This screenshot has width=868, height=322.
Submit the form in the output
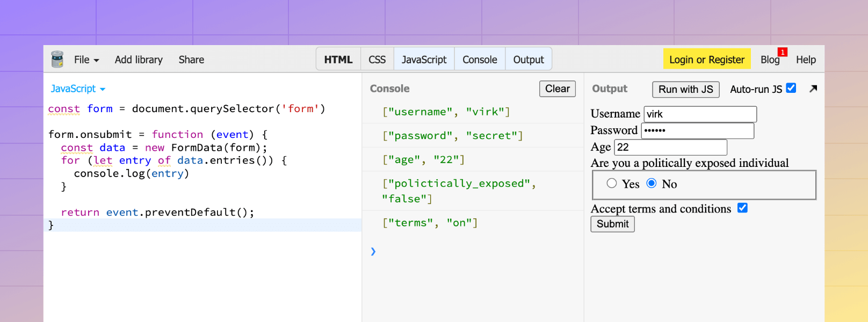pyautogui.click(x=612, y=224)
